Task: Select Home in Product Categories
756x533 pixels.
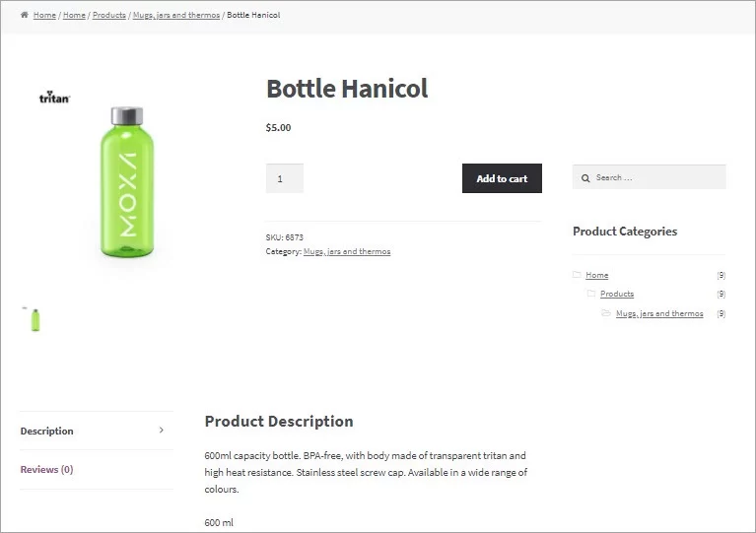Action: click(597, 275)
